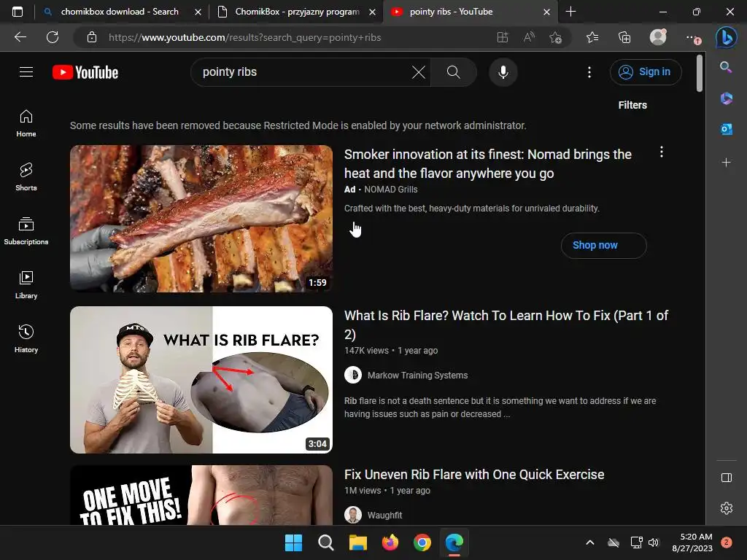747x560 pixels.
Task: Click the browser address bar URL
Action: 245,38
